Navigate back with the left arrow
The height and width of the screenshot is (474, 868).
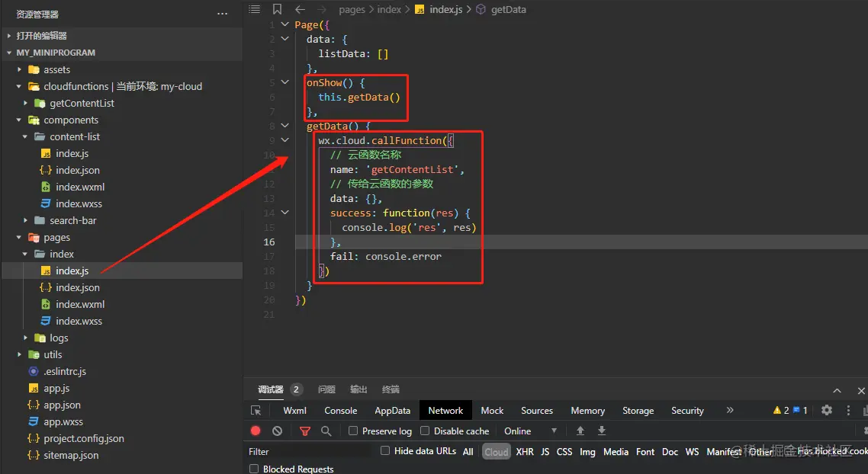[x=300, y=9]
